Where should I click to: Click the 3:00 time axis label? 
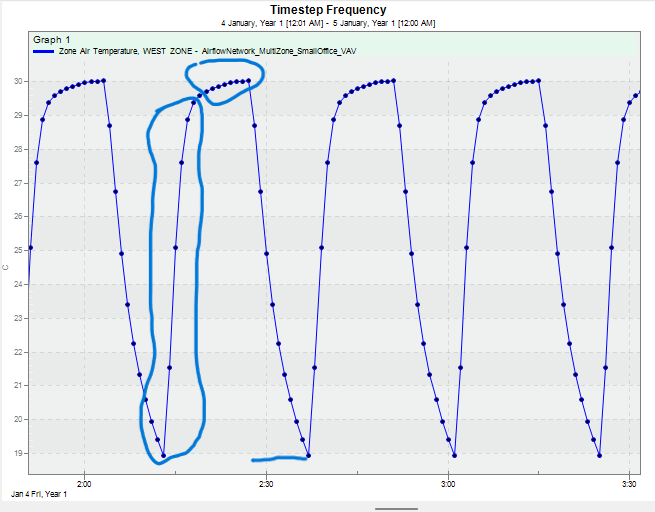(x=448, y=484)
